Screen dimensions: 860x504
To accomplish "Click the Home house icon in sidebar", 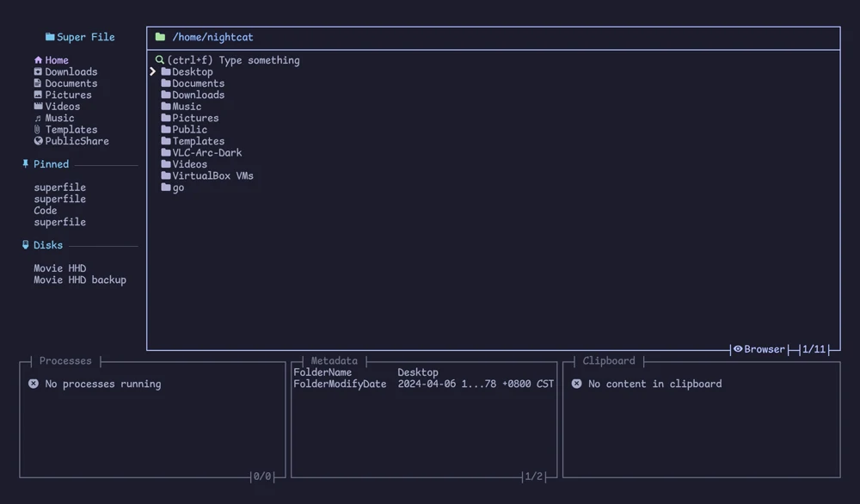I will 38,60.
